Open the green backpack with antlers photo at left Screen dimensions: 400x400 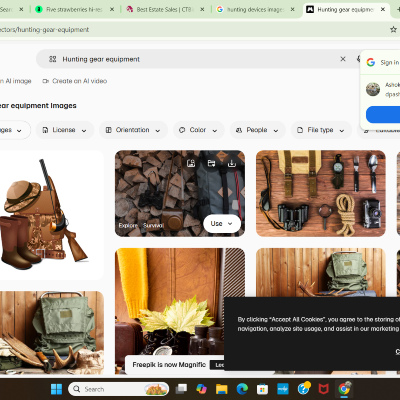pos(52,333)
